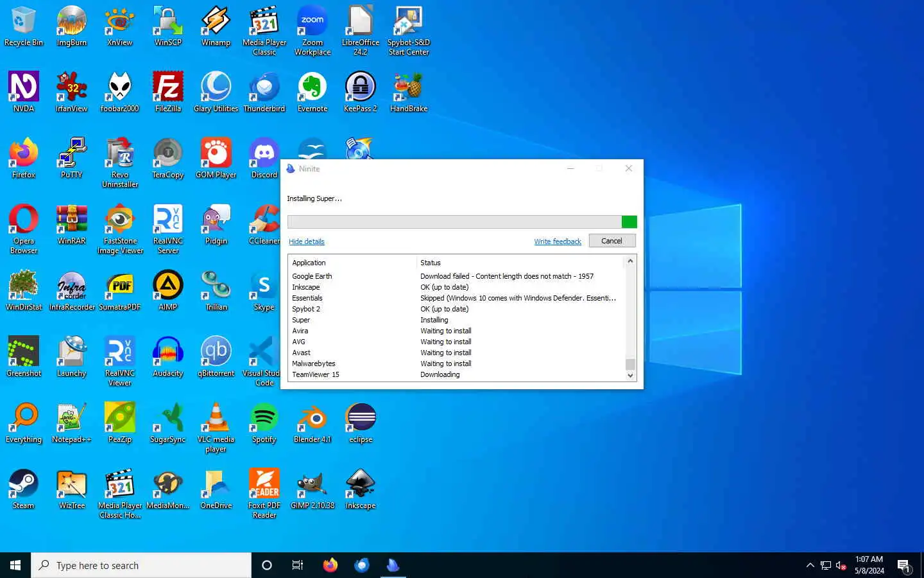Select the SumatraPDF desktop icon

[x=120, y=291]
